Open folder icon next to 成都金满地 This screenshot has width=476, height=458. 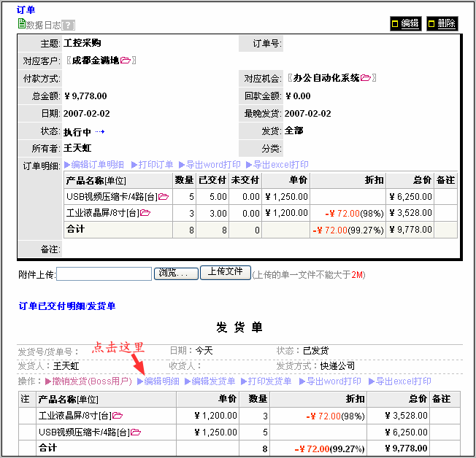coord(126,60)
